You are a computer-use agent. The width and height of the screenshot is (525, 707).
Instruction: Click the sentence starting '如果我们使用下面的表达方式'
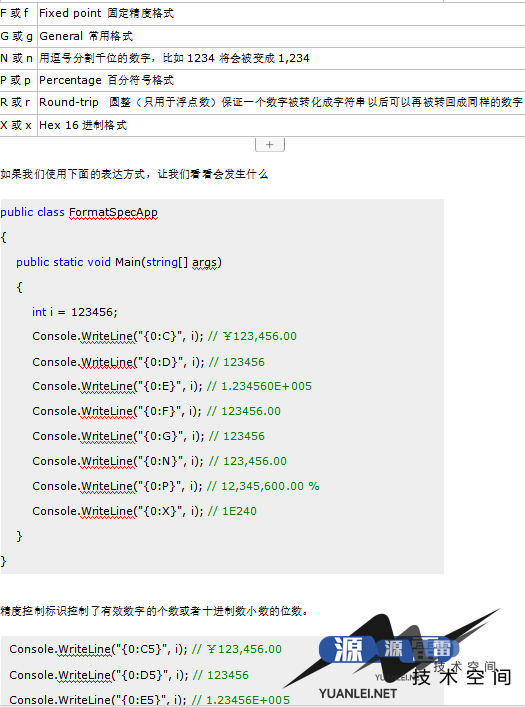134,174
